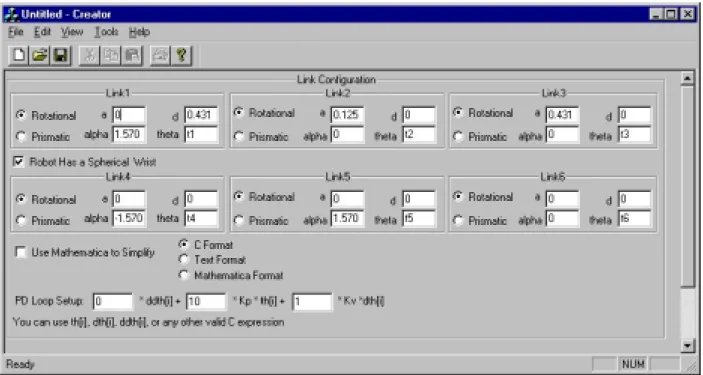
Task: Click the Copy toolbar icon
Action: [110, 56]
